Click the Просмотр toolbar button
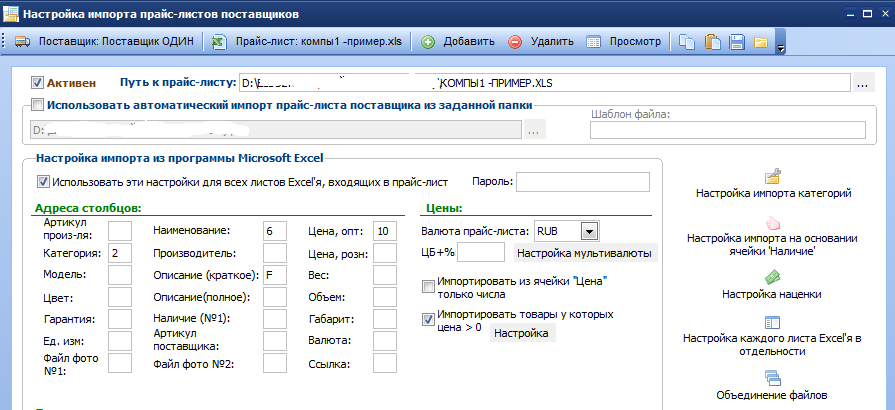Viewport: 895px width, 410px height. [x=624, y=42]
